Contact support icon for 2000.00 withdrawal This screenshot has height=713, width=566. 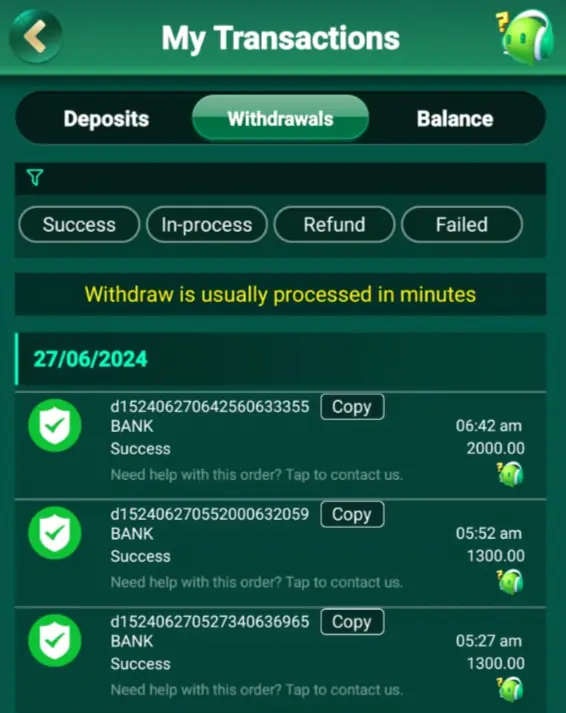510,474
